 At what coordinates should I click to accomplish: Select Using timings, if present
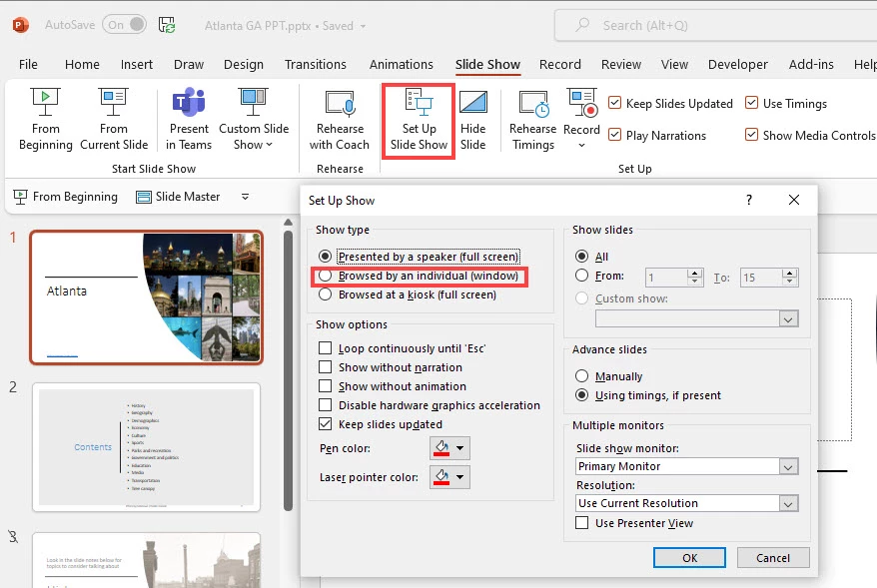click(581, 395)
